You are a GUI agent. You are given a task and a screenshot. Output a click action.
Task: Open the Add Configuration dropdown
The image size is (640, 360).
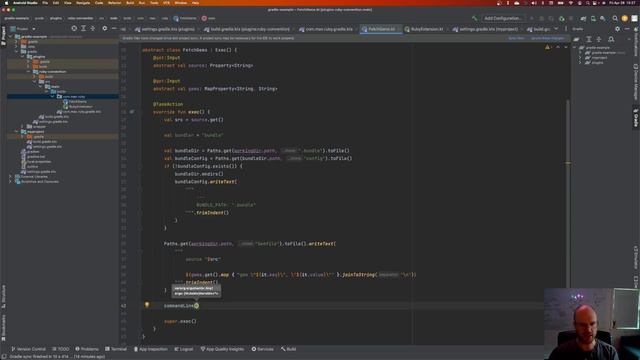pyautogui.click(x=503, y=18)
